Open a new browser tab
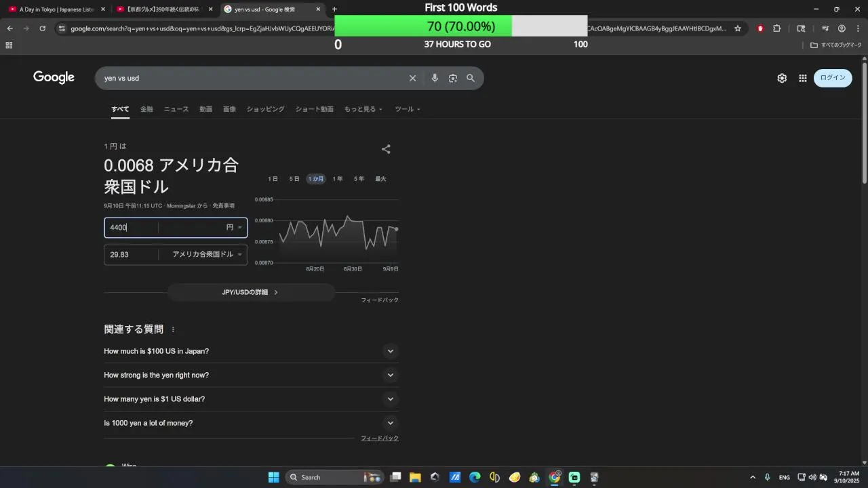Screen dimensions: 868x488 (x=334, y=9)
